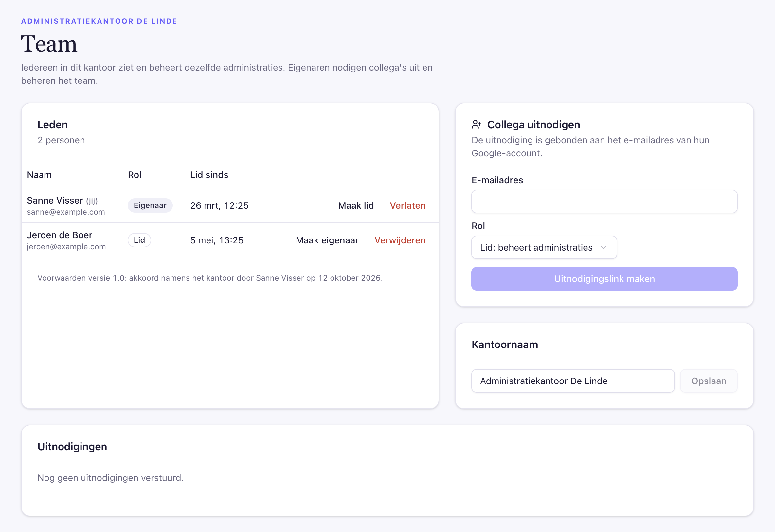Click the Administratiekantoor De Linde breadcrumb header
Screen dimensions: 775x532
(99, 21)
